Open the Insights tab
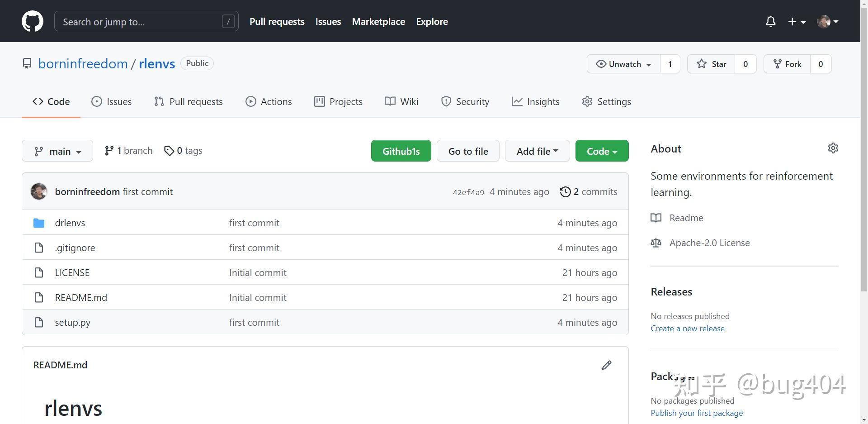Viewport: 868px width, 424px height. click(536, 101)
